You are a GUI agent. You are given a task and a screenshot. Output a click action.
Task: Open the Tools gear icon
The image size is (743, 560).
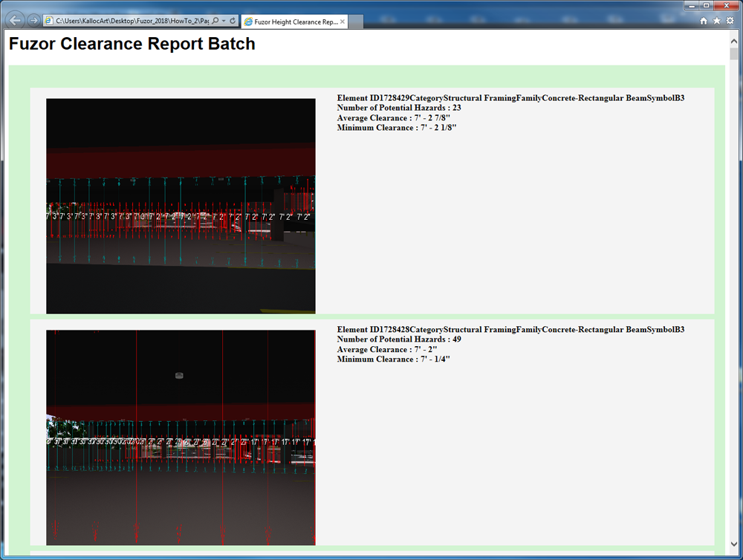click(x=730, y=21)
